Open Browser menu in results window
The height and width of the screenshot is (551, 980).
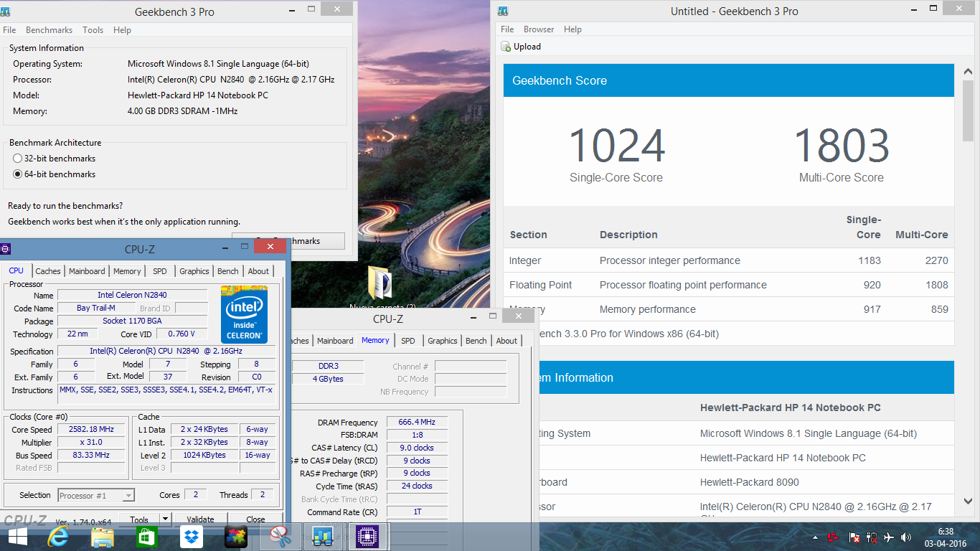[x=539, y=29]
